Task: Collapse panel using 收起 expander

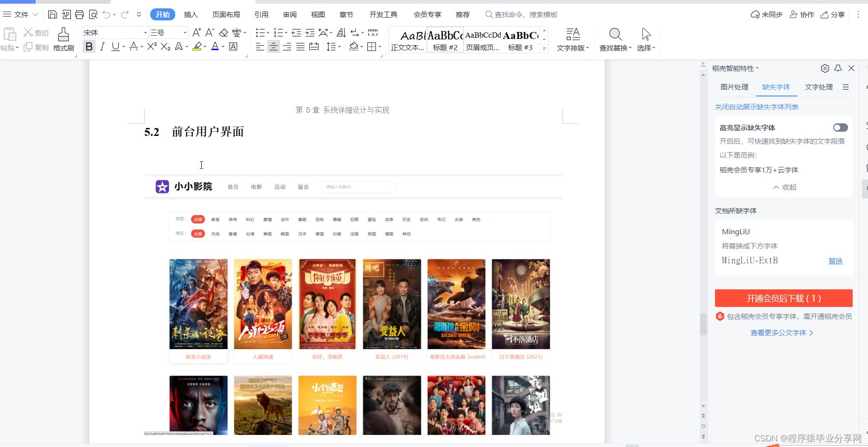Action: 785,187
